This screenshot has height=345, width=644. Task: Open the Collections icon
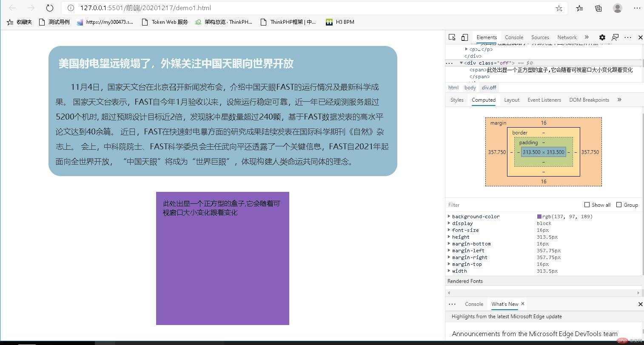[x=598, y=8]
